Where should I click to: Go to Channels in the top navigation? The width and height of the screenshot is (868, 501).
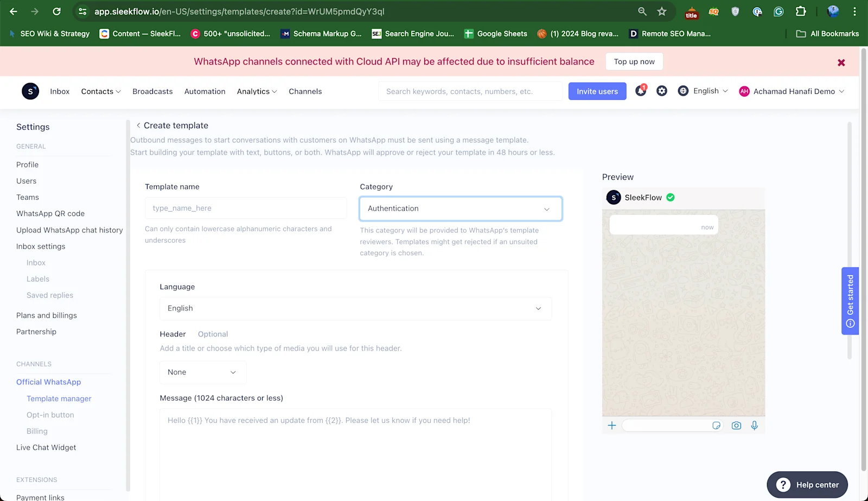click(x=305, y=91)
